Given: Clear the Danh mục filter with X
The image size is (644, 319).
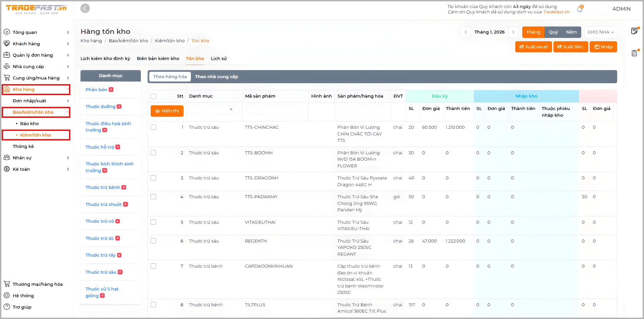Looking at the screenshot, I should pos(231,110).
